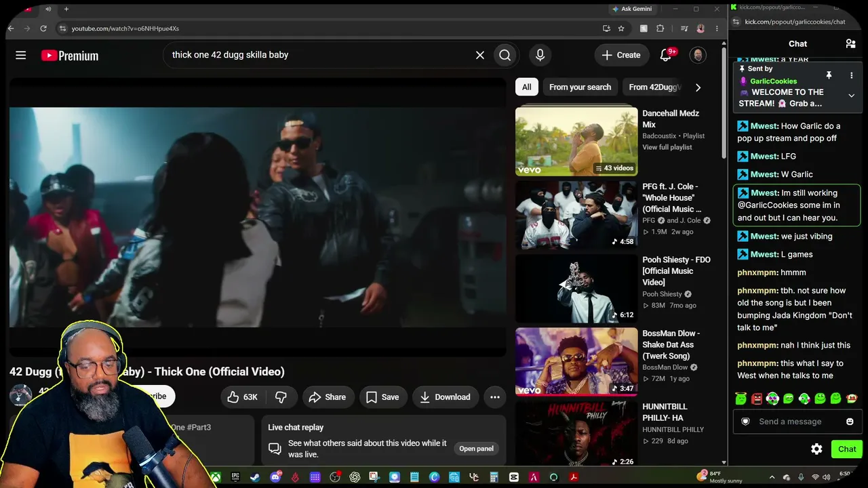Image resolution: width=868 pixels, height=488 pixels.
Task: Show hidden system tray icons
Action: click(x=772, y=477)
